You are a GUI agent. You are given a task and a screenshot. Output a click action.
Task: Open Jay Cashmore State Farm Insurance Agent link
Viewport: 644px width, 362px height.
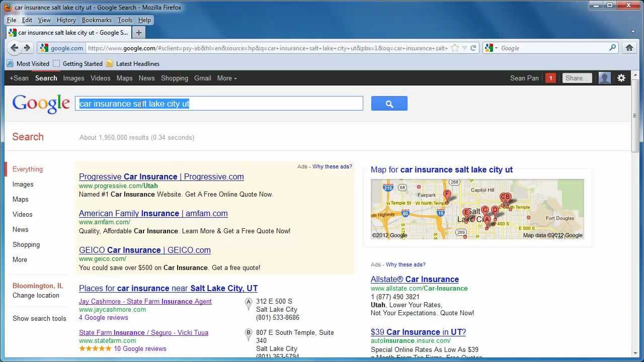click(x=145, y=301)
